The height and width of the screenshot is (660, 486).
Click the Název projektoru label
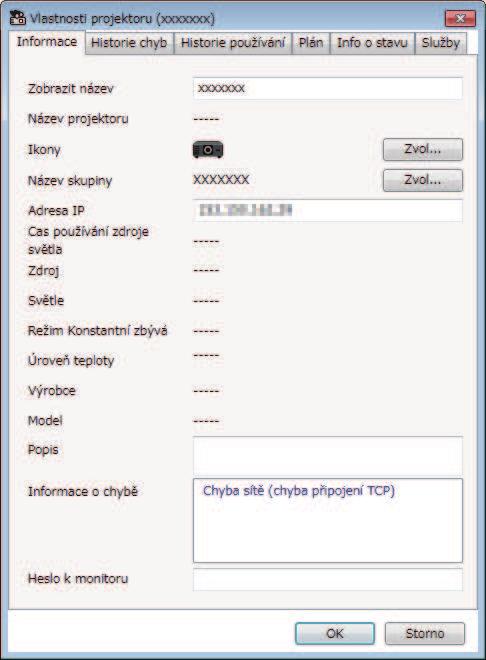[x=78, y=119]
